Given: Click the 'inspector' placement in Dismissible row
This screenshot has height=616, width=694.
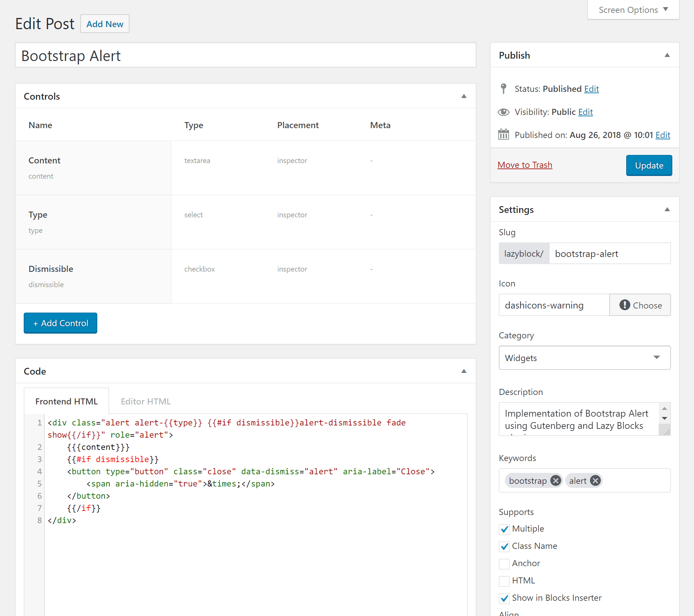Looking at the screenshot, I should click(292, 269).
